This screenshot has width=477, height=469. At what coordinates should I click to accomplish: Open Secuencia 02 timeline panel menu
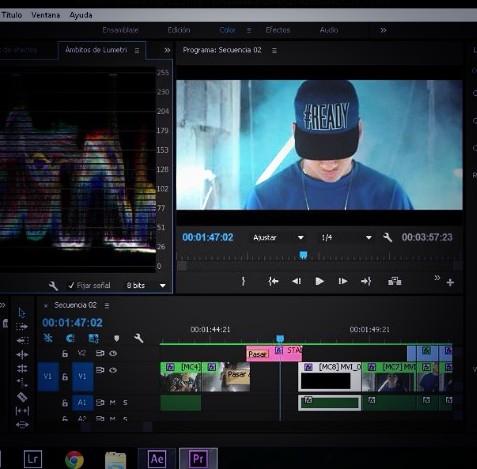[x=107, y=305]
